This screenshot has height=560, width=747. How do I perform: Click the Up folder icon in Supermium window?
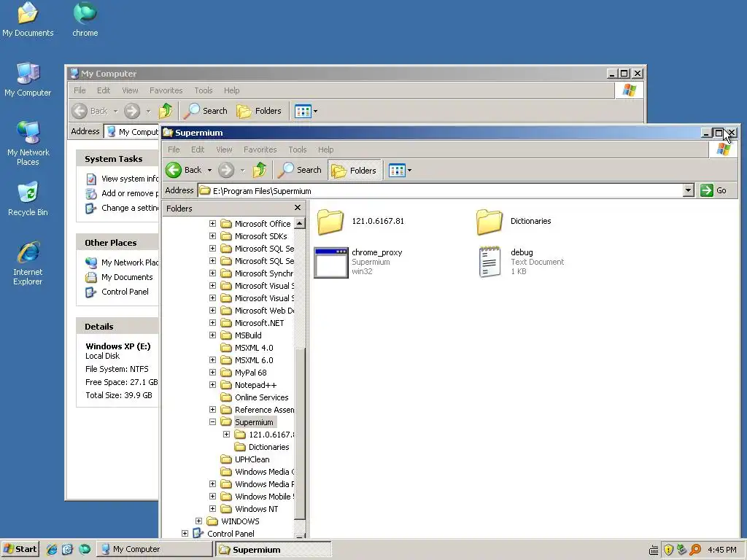(260, 170)
